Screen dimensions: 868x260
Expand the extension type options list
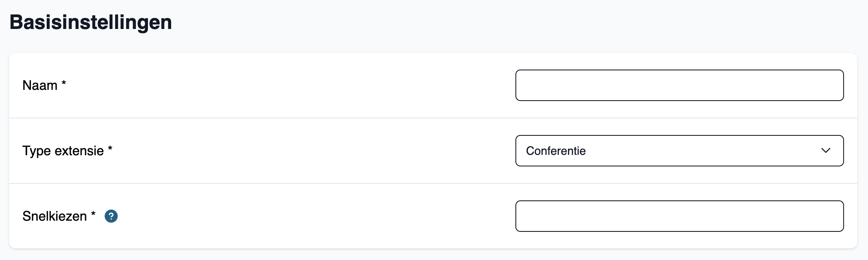[680, 151]
